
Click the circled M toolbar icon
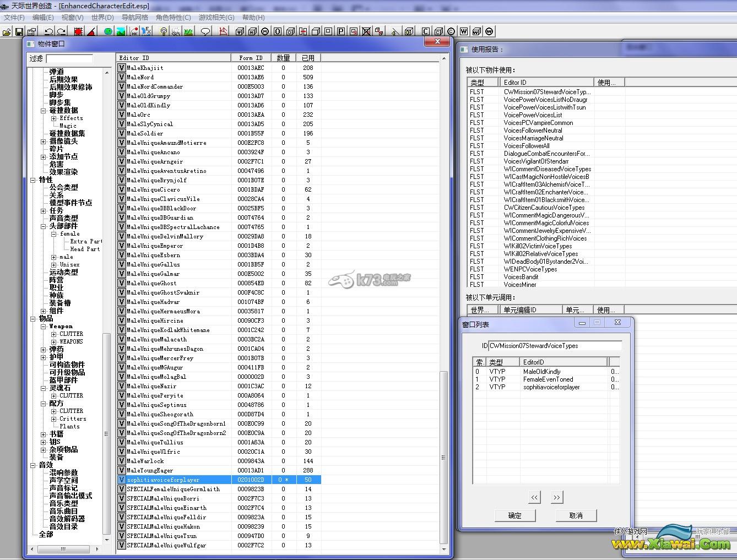click(265, 31)
